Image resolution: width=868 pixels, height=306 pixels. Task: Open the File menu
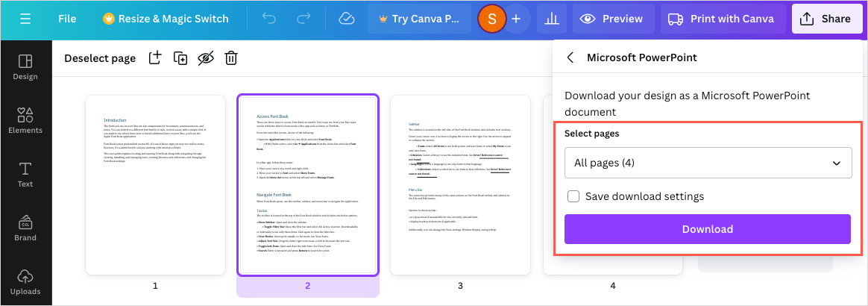[x=67, y=19]
